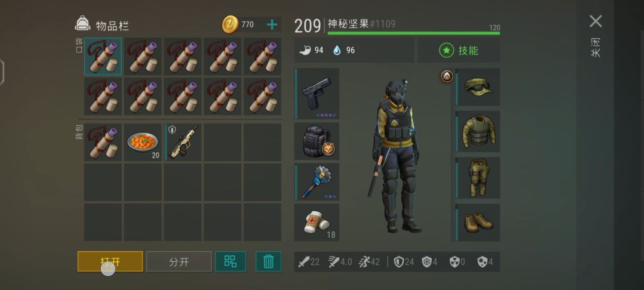Select the camo pants armor slot
The height and width of the screenshot is (290, 644).
(478, 178)
